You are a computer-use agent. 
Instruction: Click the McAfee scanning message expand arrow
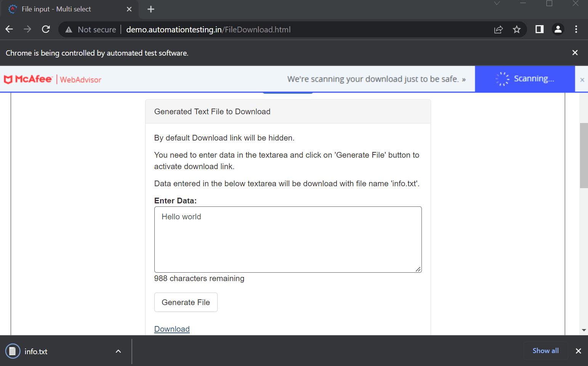coord(464,79)
